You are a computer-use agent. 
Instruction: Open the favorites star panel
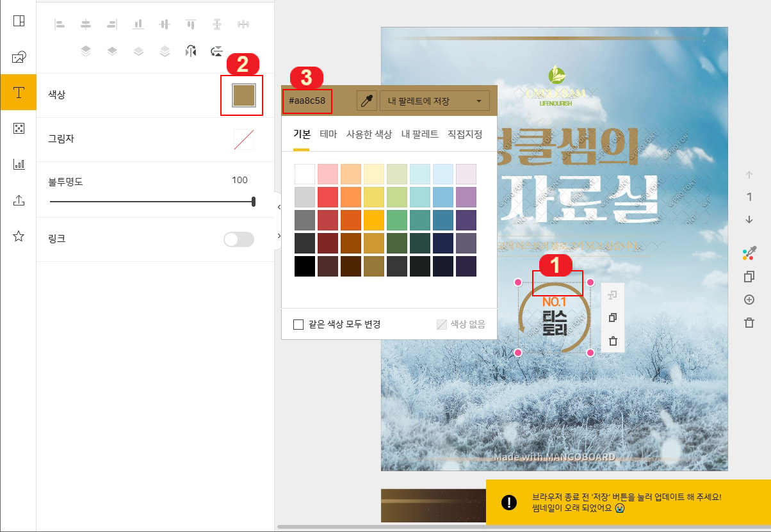tap(19, 237)
